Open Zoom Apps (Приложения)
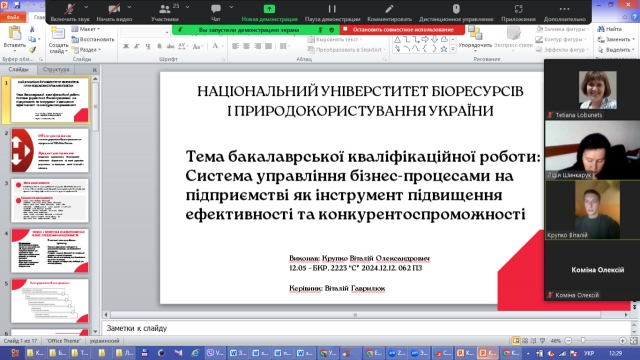The image size is (640, 360). [x=518, y=12]
